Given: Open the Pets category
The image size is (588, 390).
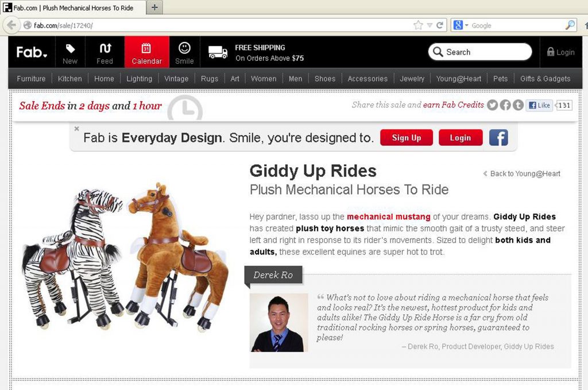Looking at the screenshot, I should [x=500, y=79].
